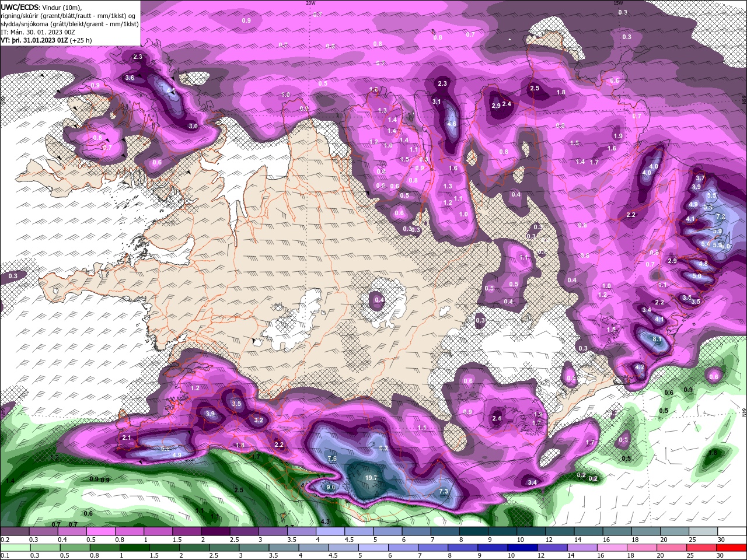Click the light pink bottom-row swatch between 16 and 18
Viewport: 747px width, 560px height.
(x=613, y=548)
